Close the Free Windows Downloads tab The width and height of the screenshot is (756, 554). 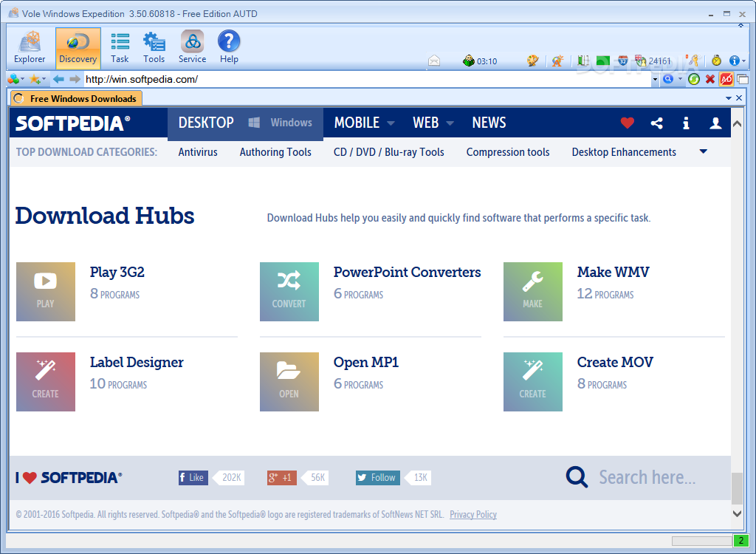click(x=739, y=98)
